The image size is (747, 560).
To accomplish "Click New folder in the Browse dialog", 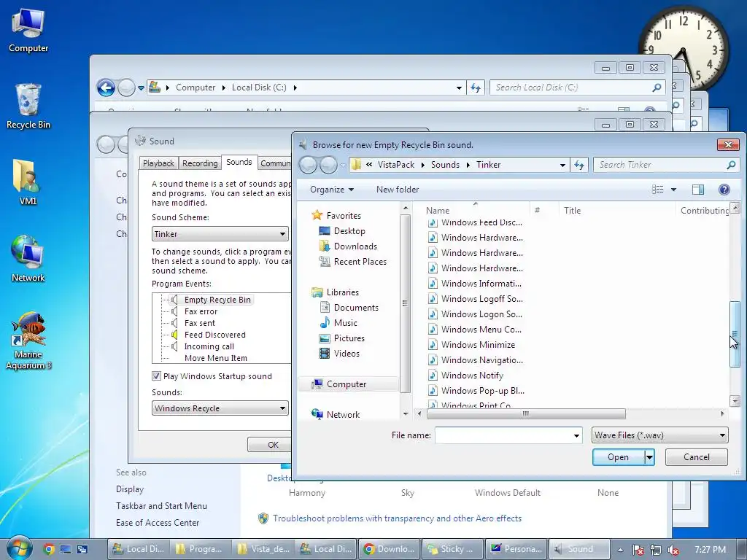I will click(x=398, y=190).
